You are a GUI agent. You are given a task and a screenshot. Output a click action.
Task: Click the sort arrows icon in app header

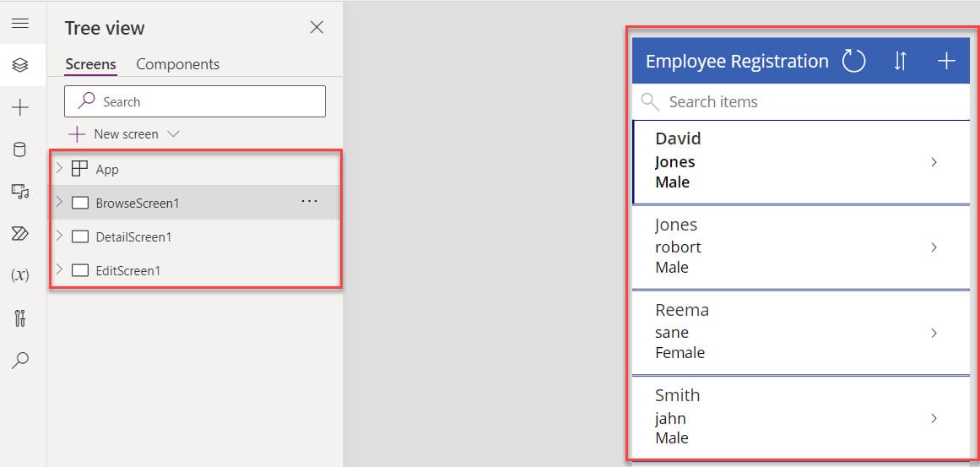[900, 61]
